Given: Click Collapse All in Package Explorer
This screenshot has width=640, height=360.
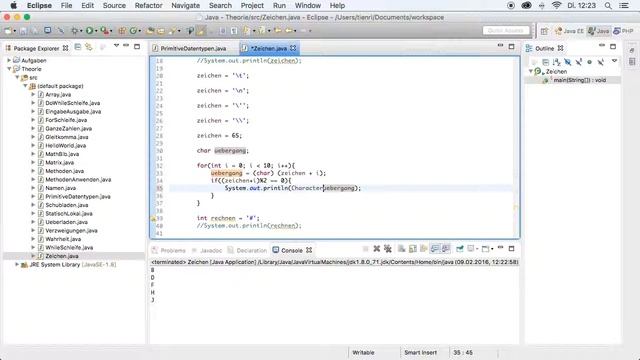Looking at the screenshot, I should 78,47.
